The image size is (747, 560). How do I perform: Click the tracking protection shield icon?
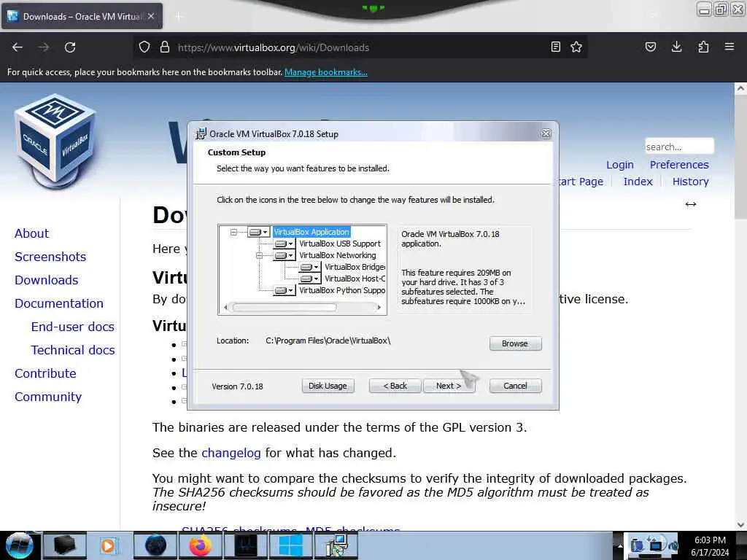(144, 47)
